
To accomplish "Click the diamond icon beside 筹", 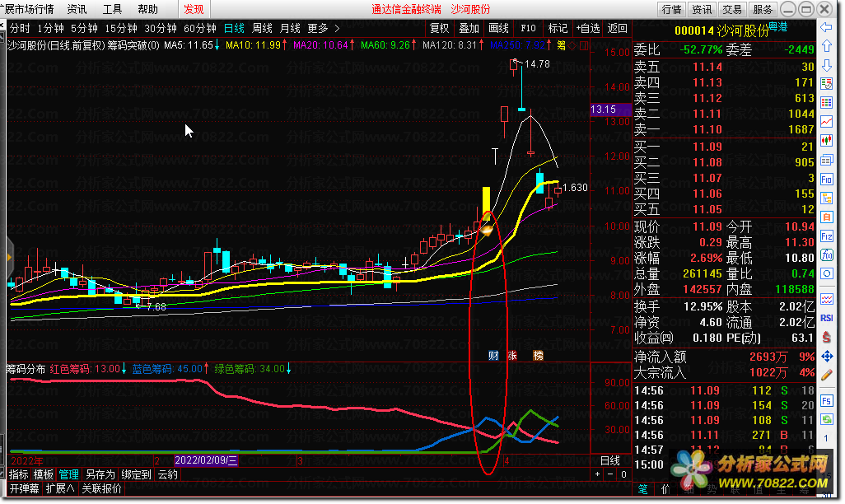I will pyautogui.click(x=572, y=45).
